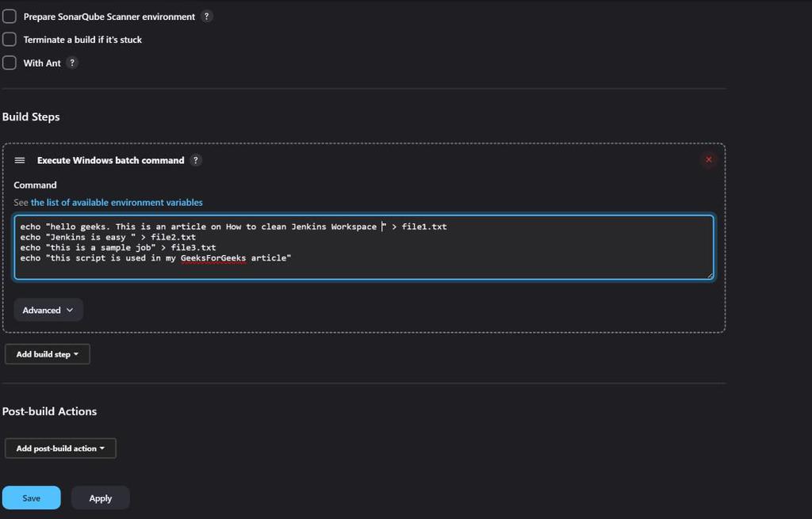This screenshot has height=519, width=812.
Task: Enable the With Ant option
Action: point(9,63)
